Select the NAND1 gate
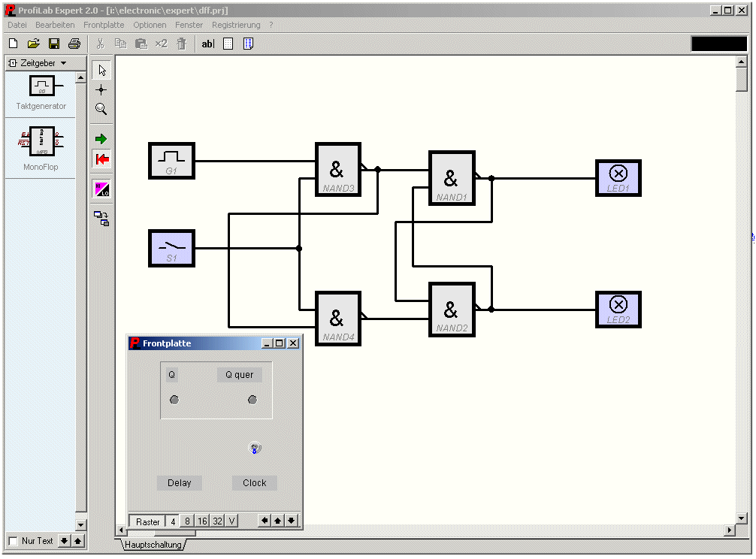 (x=452, y=178)
